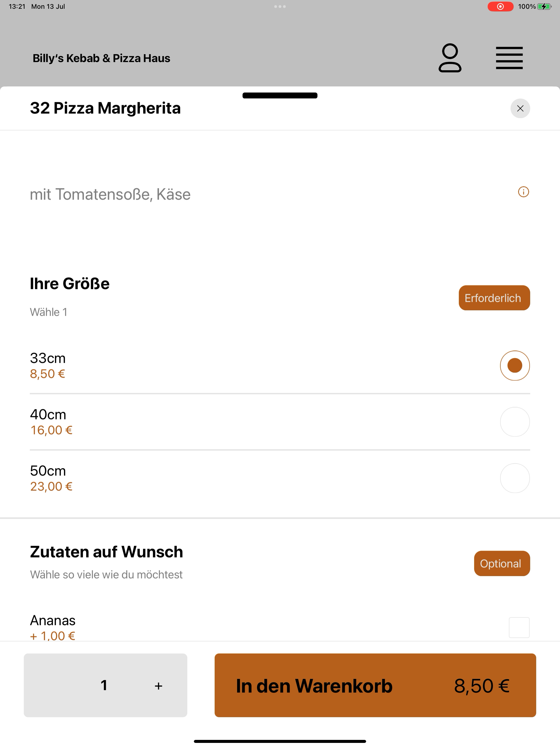Screen dimensions: 560x747
Task: Close the Pizza Margherita sheet
Action: point(520,108)
